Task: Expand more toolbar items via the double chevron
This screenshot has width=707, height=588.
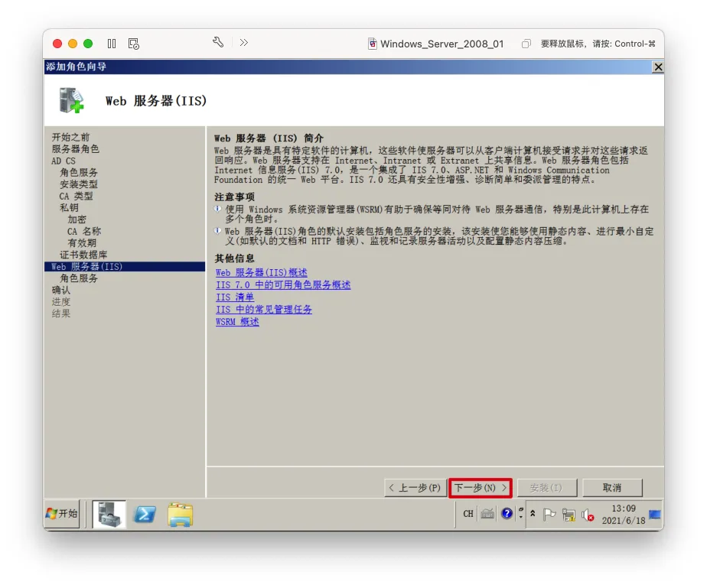Action: [244, 42]
